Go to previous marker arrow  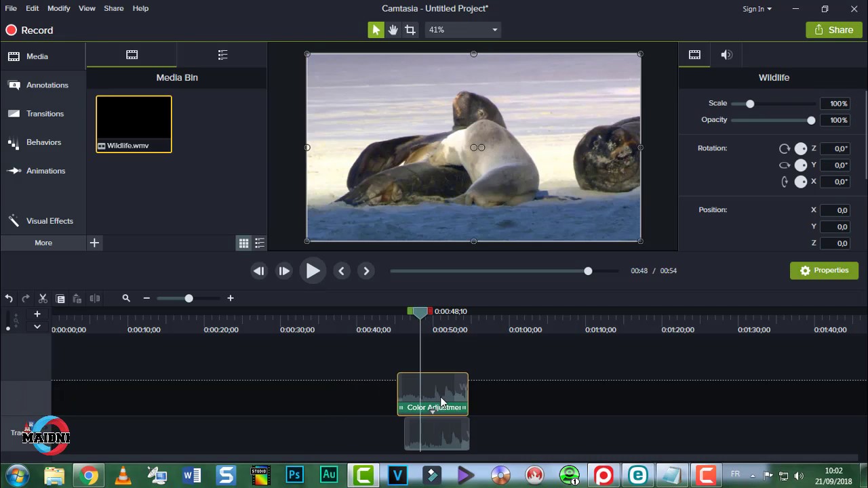click(x=341, y=271)
